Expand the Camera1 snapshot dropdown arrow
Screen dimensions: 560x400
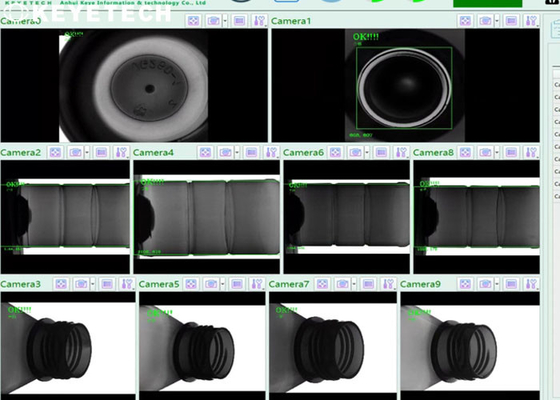(497, 21)
